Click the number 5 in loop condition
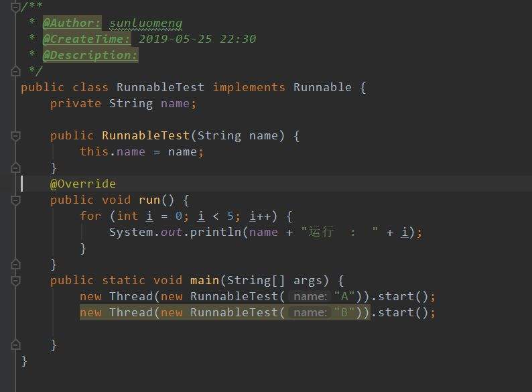The height and width of the screenshot is (392, 532). pyautogui.click(x=230, y=216)
